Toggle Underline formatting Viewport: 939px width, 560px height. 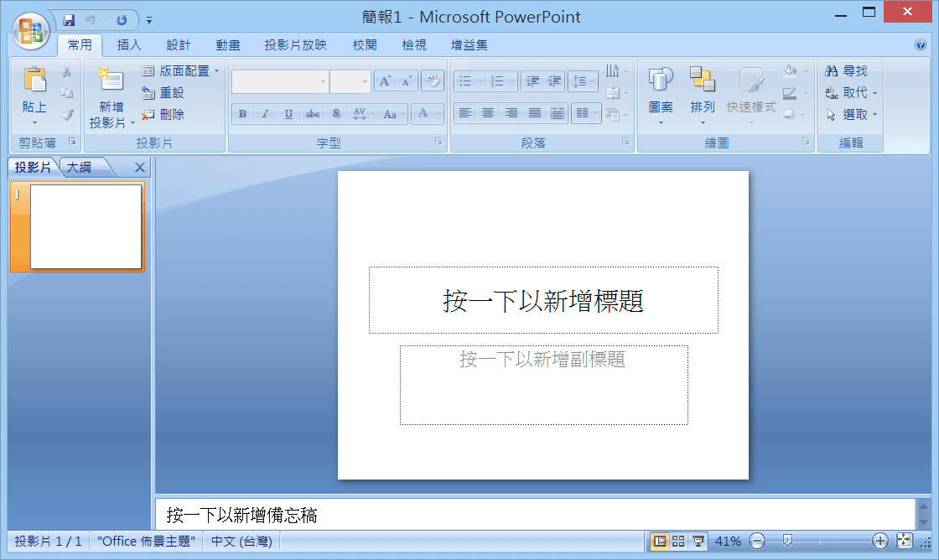coord(288,113)
